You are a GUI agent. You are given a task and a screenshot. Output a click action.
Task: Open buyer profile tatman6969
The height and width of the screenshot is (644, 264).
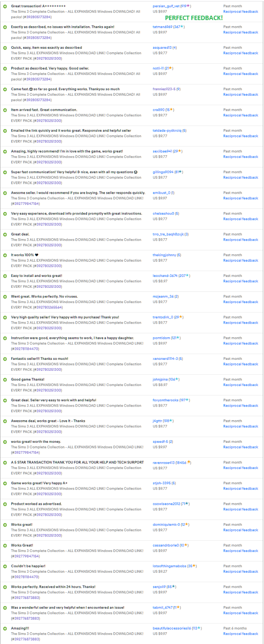coord(163,27)
